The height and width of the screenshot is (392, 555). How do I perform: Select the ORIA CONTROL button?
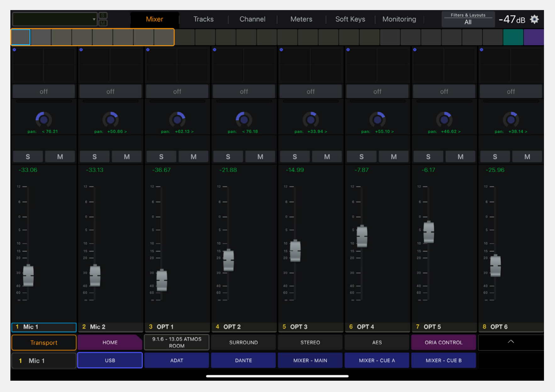click(443, 342)
